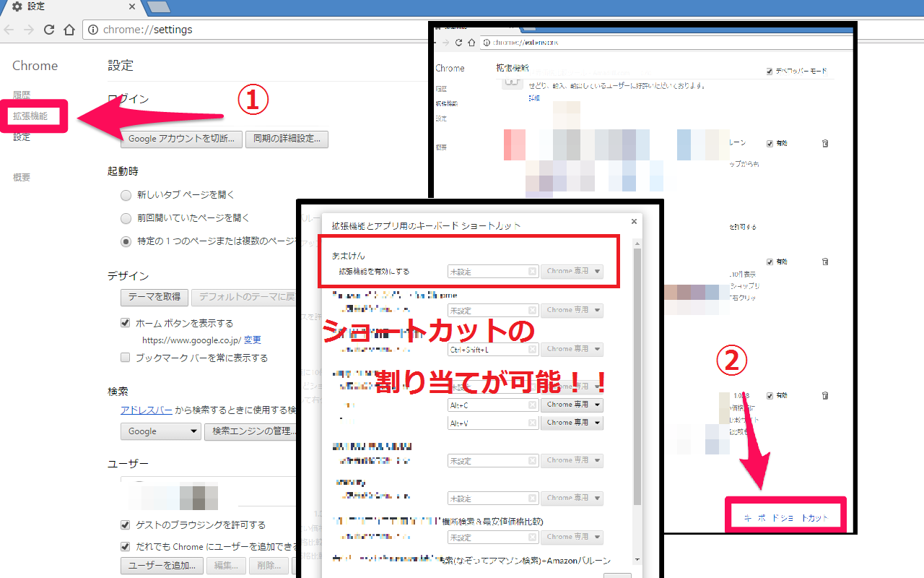Toggle ブックマーク バーを常に表示する checkbox

pyautogui.click(x=126, y=358)
